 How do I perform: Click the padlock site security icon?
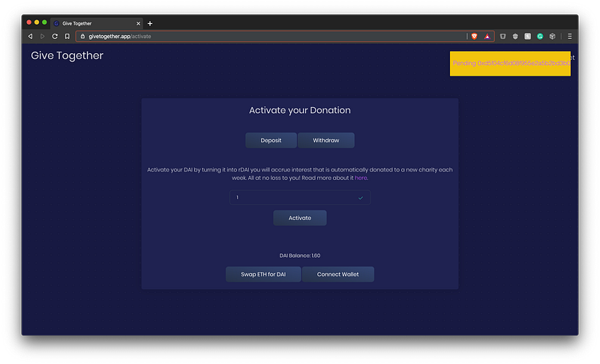pyautogui.click(x=82, y=36)
